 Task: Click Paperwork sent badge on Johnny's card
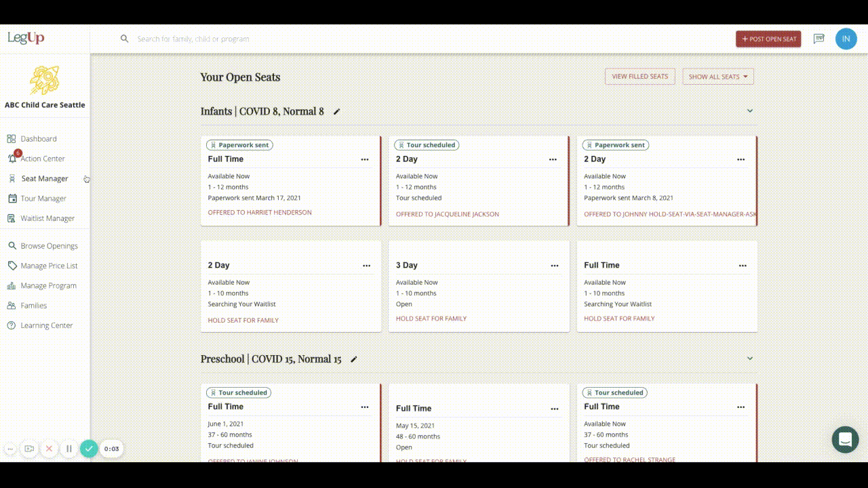[x=616, y=145]
